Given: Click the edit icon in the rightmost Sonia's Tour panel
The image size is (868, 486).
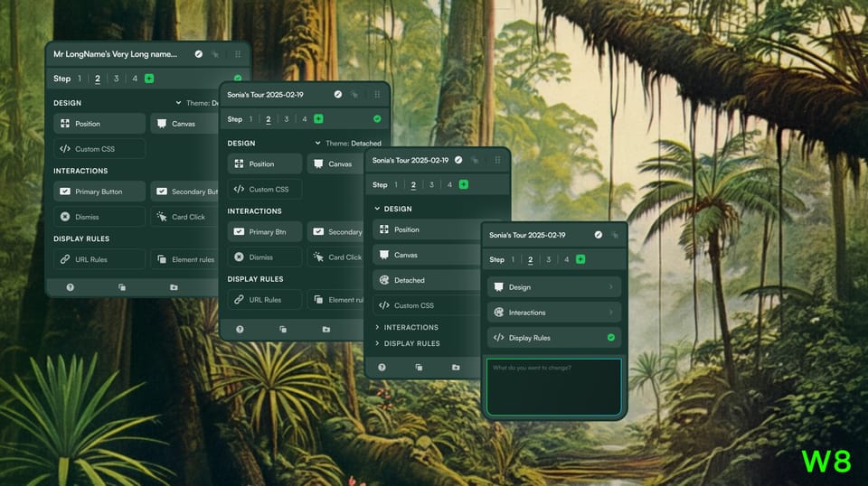Looking at the screenshot, I should tap(599, 235).
